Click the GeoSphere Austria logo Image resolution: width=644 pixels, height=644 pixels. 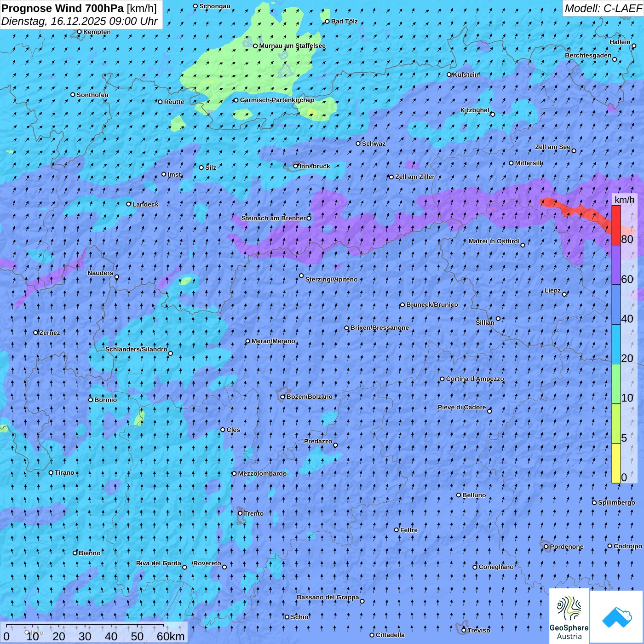tap(569, 616)
